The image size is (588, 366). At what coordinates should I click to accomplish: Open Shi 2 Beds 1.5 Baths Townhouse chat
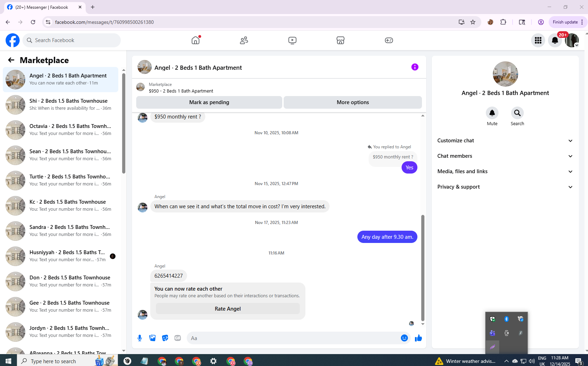click(60, 104)
